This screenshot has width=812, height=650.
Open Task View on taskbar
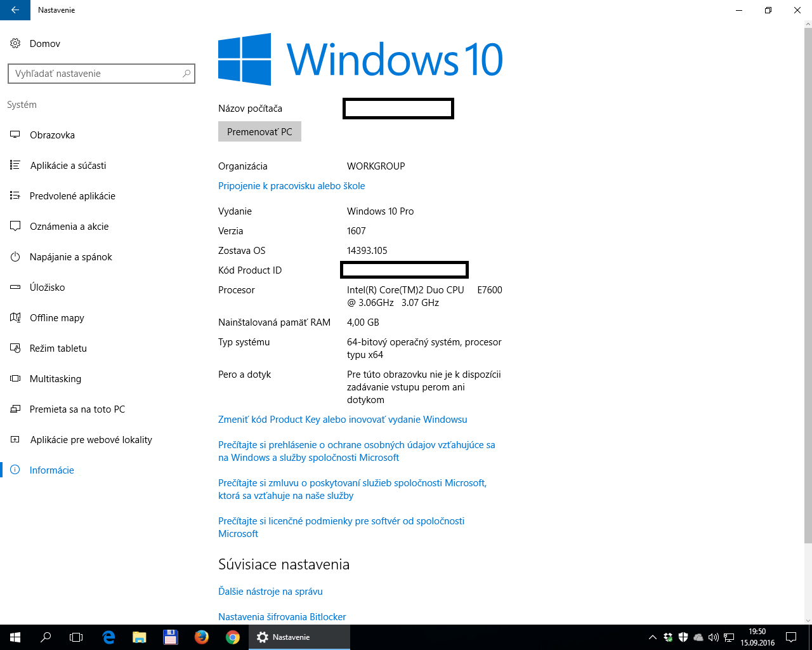pyautogui.click(x=76, y=637)
